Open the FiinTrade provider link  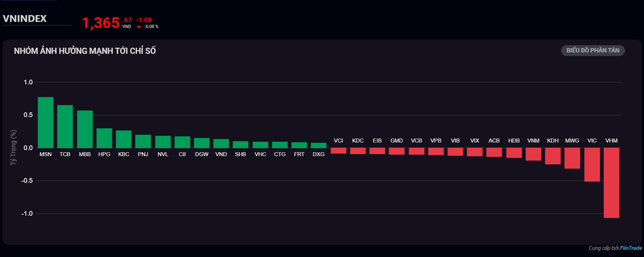631,248
